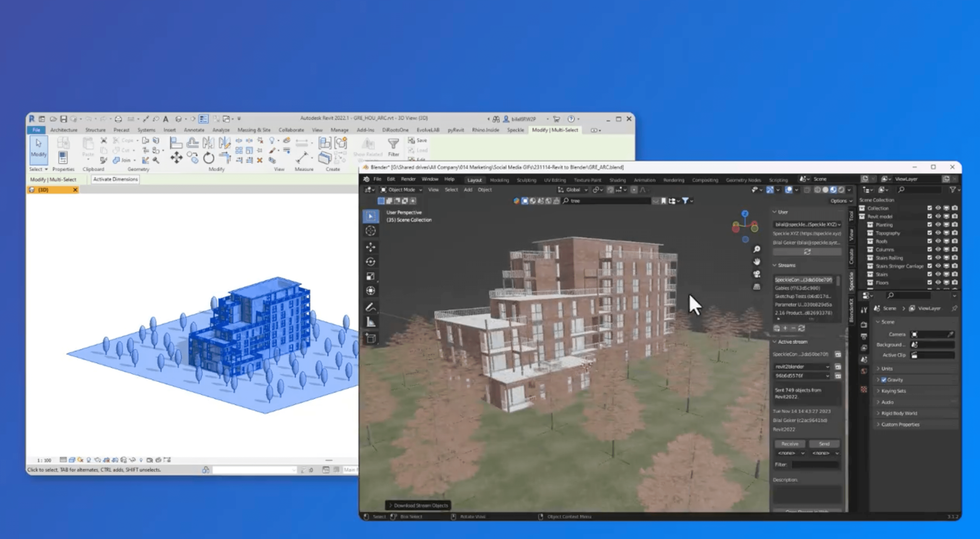Select Blender's Move tool
The height and width of the screenshot is (539, 980).
pos(371,247)
